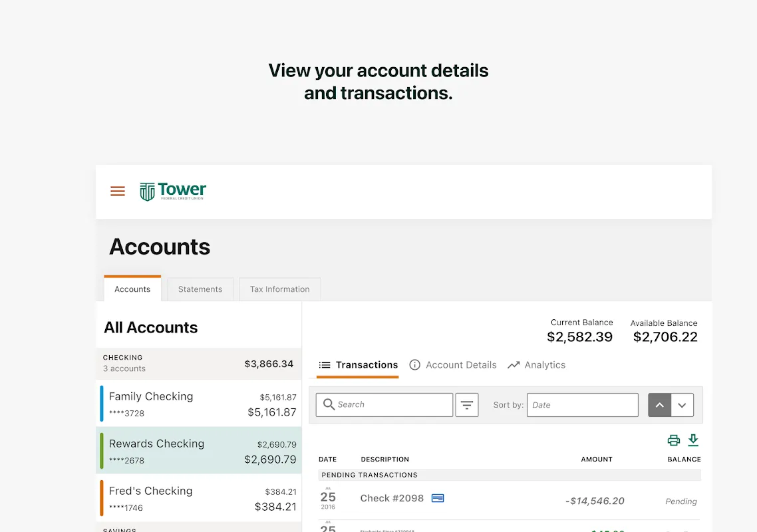Viewport: 757px width, 532px height.
Task: Expand the Checking accounts group header
Action: point(198,363)
